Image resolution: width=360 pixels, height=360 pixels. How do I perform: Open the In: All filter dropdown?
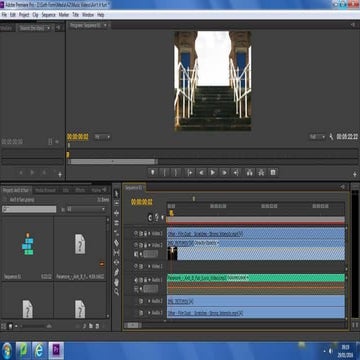(86, 209)
